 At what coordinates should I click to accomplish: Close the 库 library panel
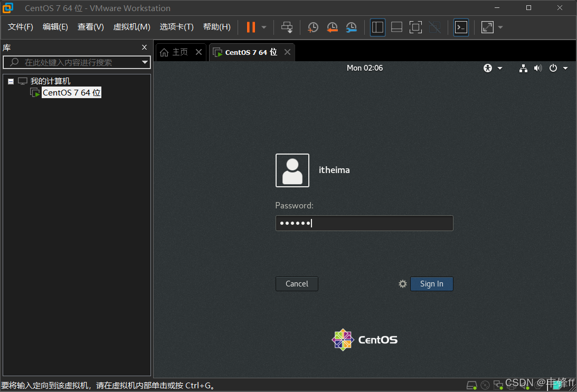click(x=144, y=47)
